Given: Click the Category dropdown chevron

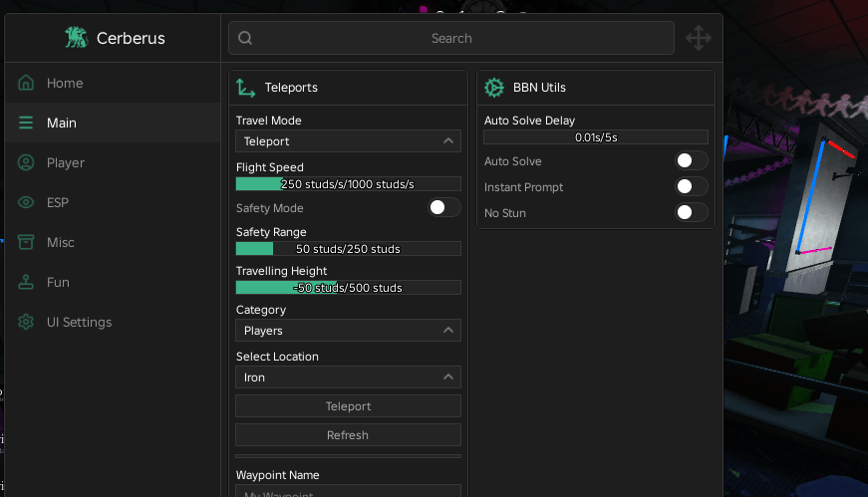Looking at the screenshot, I should point(448,331).
